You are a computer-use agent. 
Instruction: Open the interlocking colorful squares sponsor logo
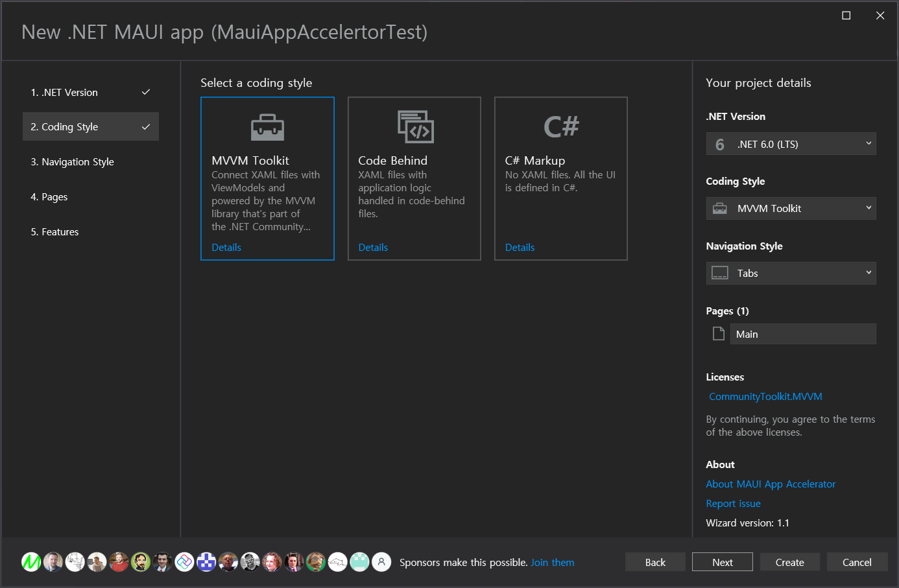(185, 562)
